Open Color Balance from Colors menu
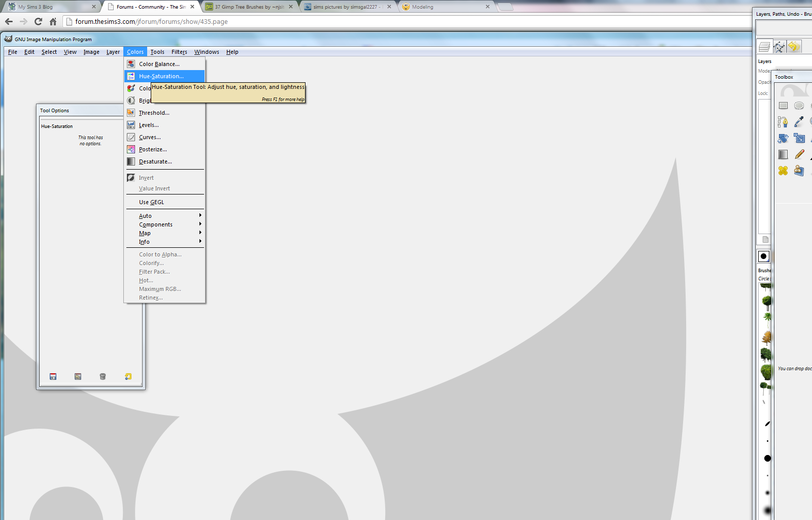The width and height of the screenshot is (812, 520). 165,64
